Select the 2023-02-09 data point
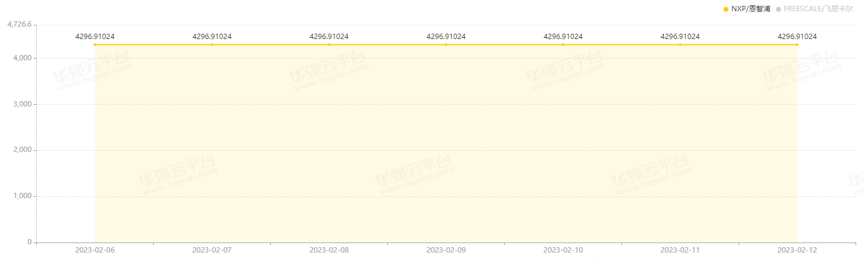The height and width of the screenshot is (262, 868). [x=446, y=44]
